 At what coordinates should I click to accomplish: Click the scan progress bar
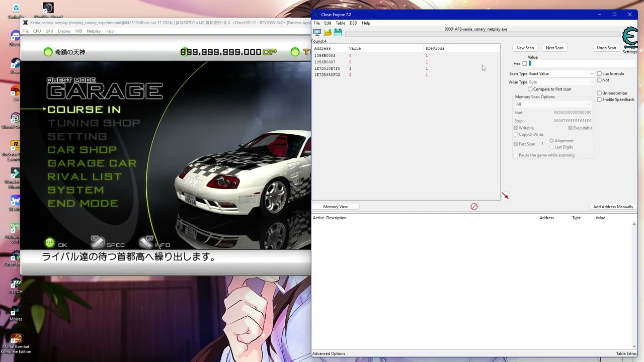click(x=483, y=34)
